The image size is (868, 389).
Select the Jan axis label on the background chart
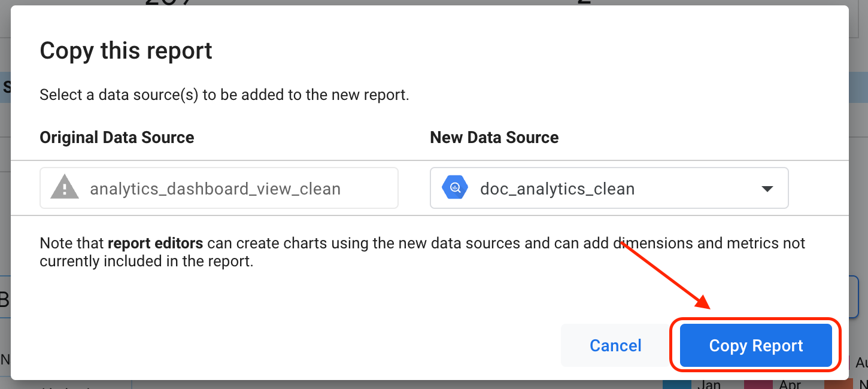pyautogui.click(x=710, y=385)
